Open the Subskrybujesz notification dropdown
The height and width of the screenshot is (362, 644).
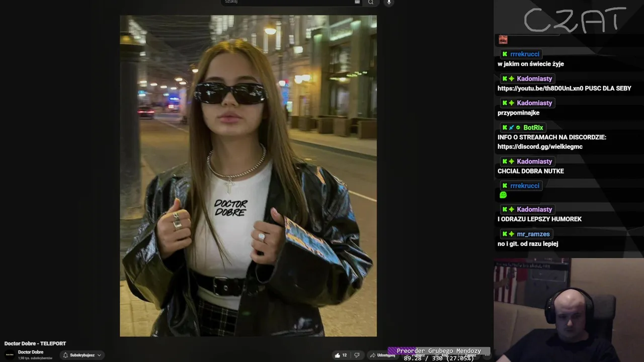coord(82,355)
